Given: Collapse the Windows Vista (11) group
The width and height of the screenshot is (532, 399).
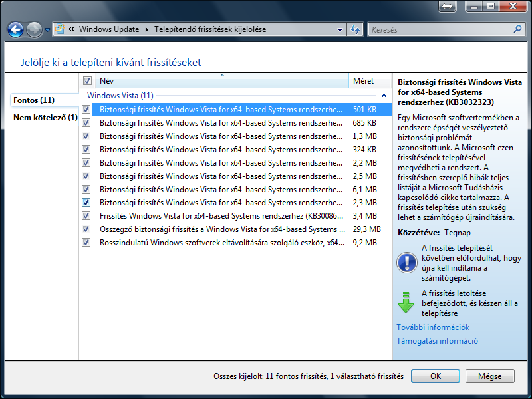Looking at the screenshot, I should click(x=384, y=96).
